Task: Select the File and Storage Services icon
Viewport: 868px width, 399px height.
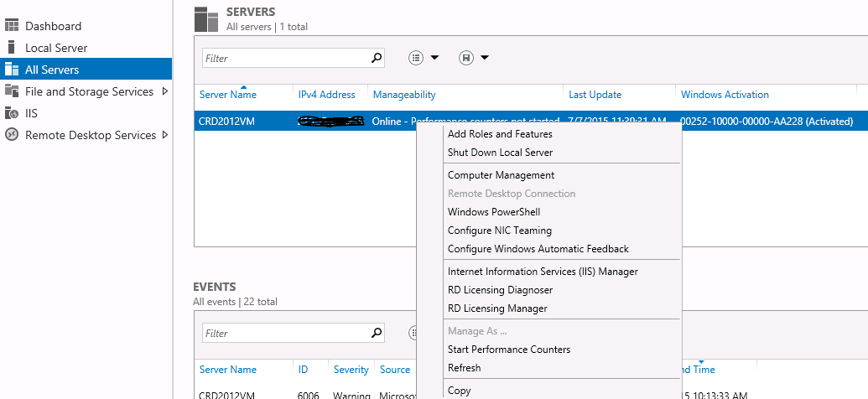Action: tap(12, 91)
